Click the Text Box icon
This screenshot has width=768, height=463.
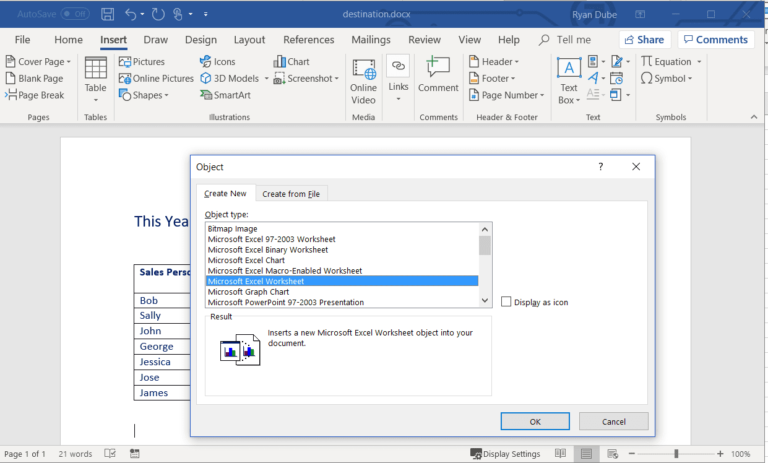click(569, 70)
